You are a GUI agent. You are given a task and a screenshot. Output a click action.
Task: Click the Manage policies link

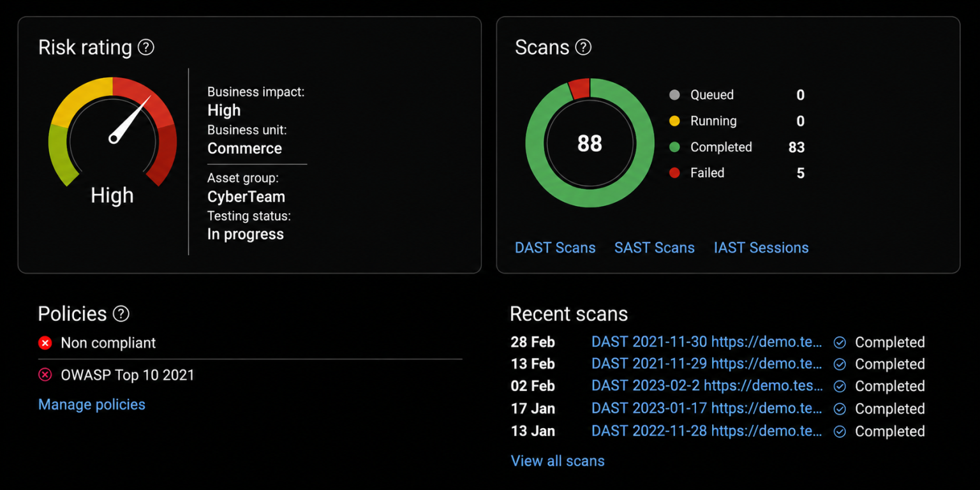pos(92,405)
